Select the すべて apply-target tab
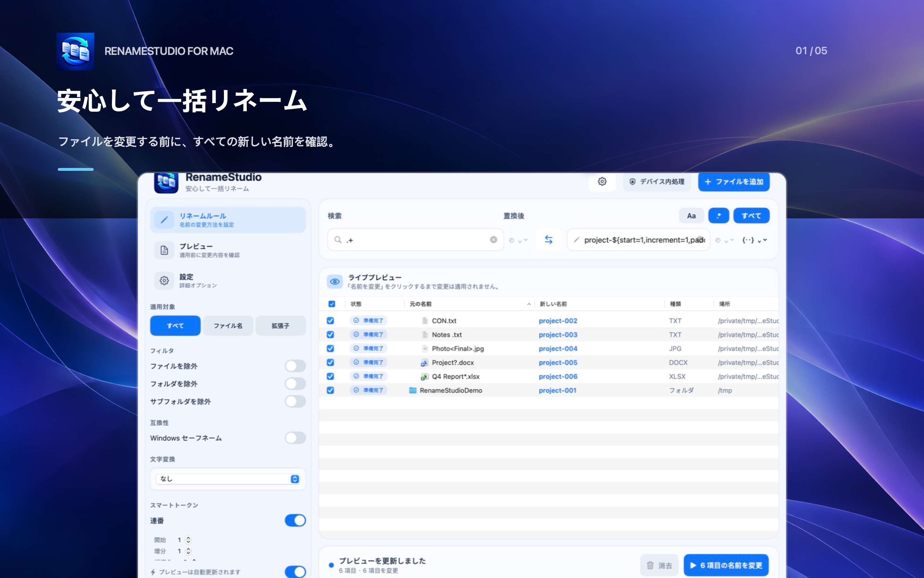 click(x=175, y=326)
